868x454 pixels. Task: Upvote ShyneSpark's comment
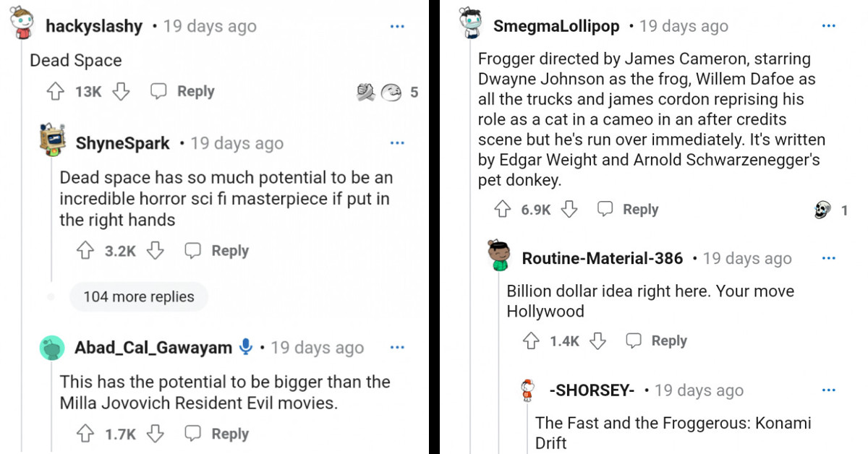[85, 251]
